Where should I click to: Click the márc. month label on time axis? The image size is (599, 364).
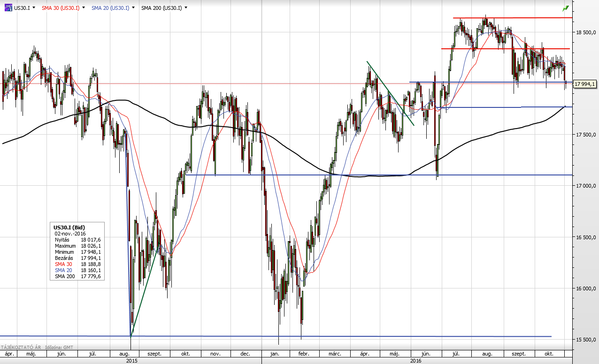pos(334,353)
